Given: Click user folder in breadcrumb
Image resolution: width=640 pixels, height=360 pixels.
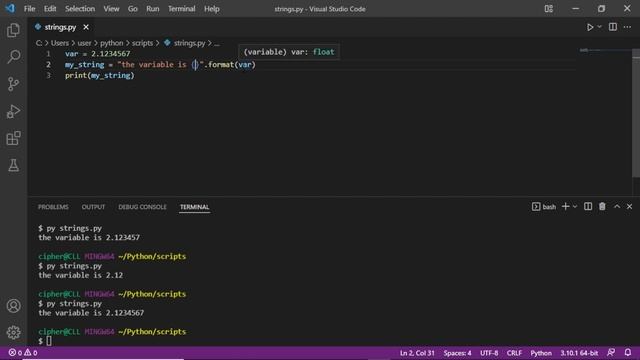Looking at the screenshot, I should point(84,43).
